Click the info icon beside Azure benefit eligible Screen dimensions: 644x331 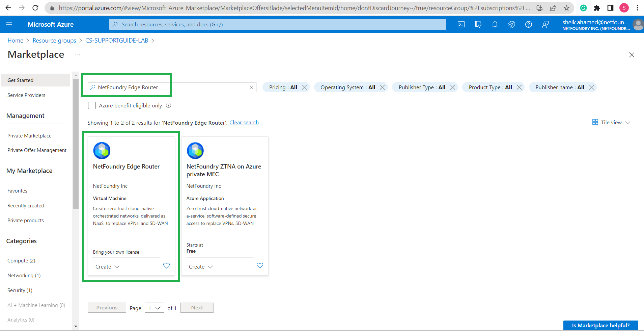point(169,105)
